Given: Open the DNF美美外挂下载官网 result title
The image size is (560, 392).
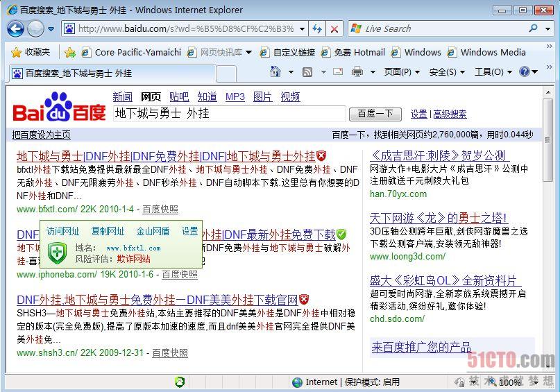Looking at the screenshot, I should point(157,300).
